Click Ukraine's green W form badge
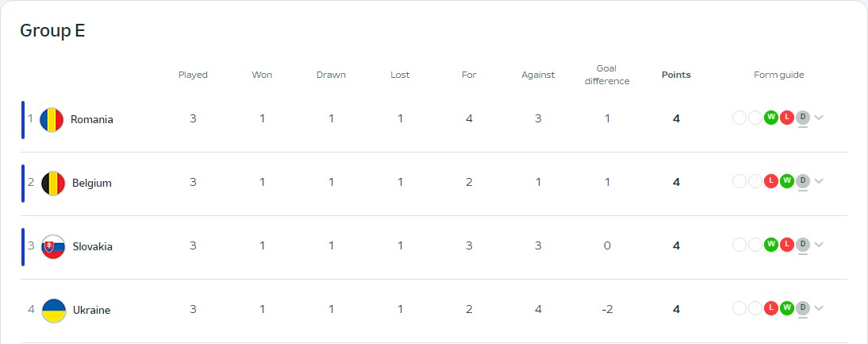Screen dimensions: 868x344 pos(786,308)
